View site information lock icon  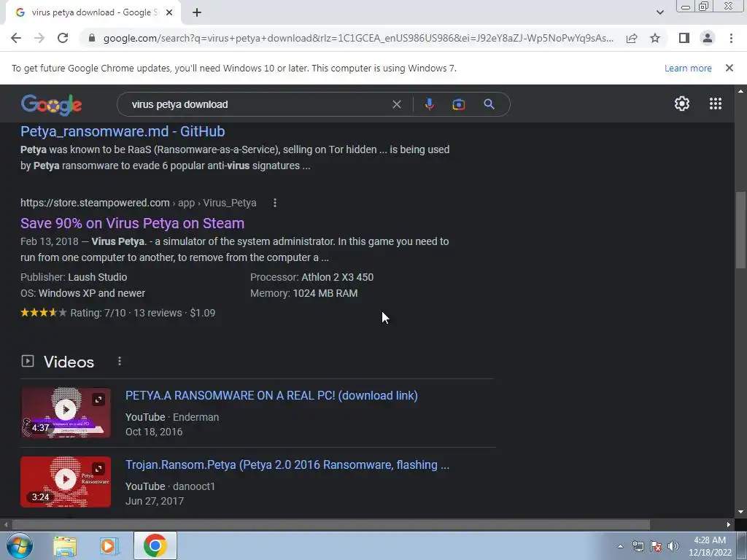coord(92,38)
